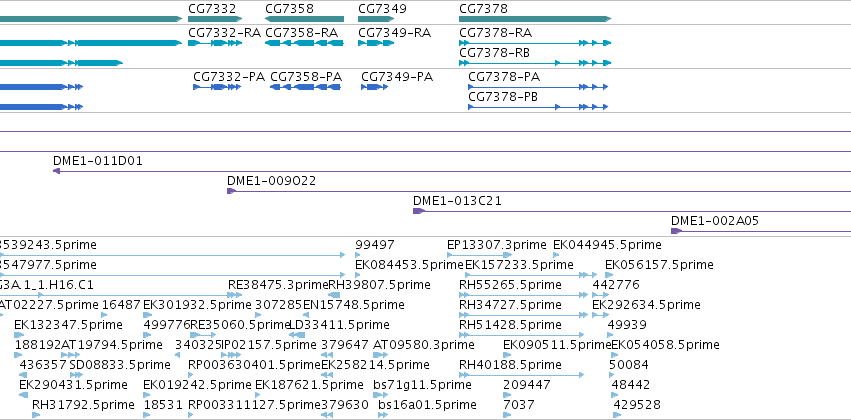The image size is (851, 420).
Task: Select EST EP13307.3prime
Action: coord(497,245)
